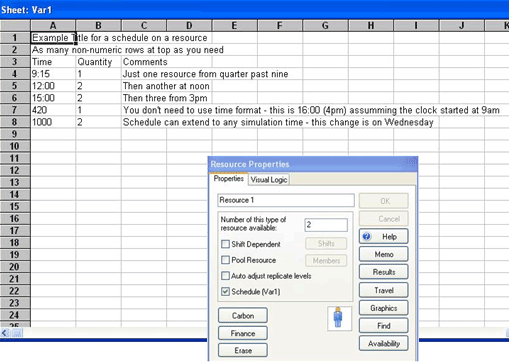The width and height of the screenshot is (510, 362).
Task: Select column A header
Action: (53, 25)
